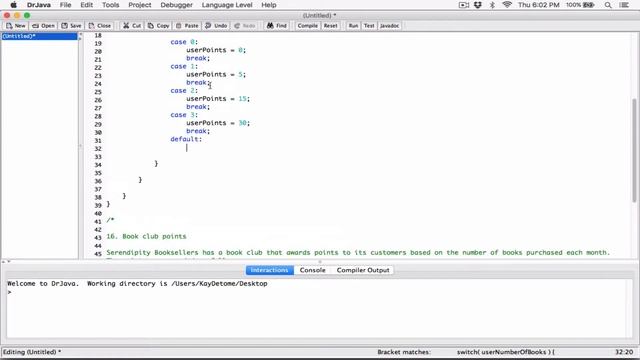This screenshot has width=640, height=360.
Task: Click the screen recording menu bar icon
Action: (x=464, y=5)
